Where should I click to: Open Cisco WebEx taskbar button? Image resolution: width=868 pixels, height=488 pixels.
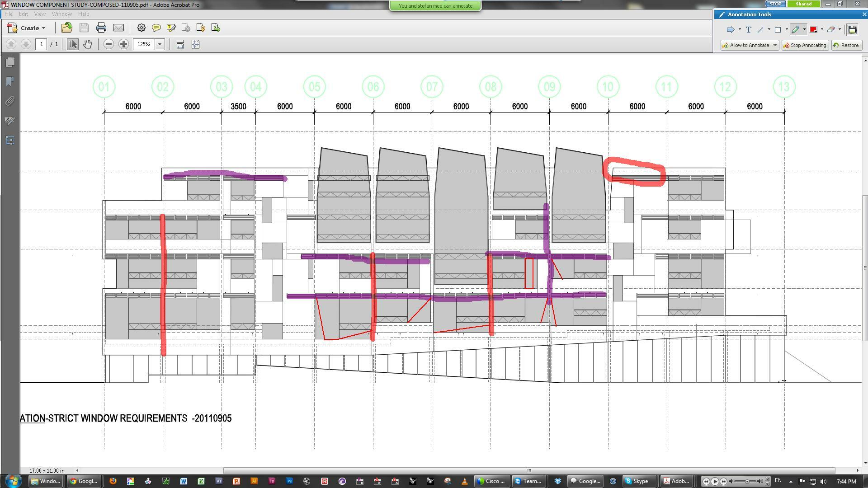click(492, 481)
